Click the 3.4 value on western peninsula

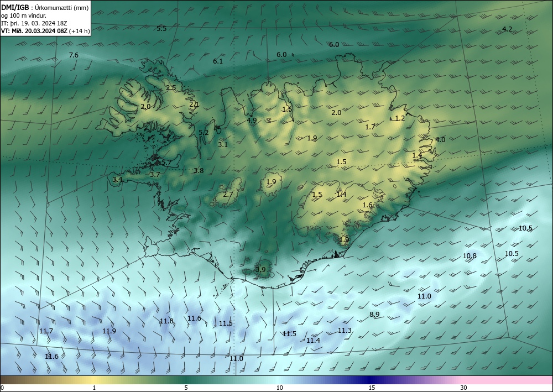tap(117, 180)
